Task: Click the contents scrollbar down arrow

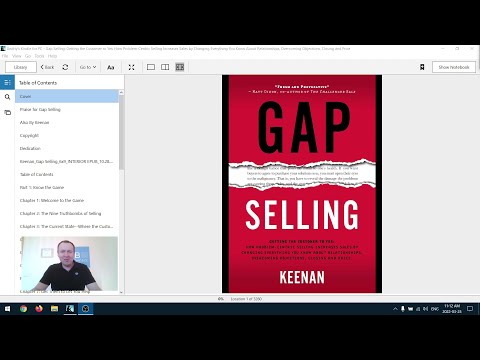Action: 121,292
